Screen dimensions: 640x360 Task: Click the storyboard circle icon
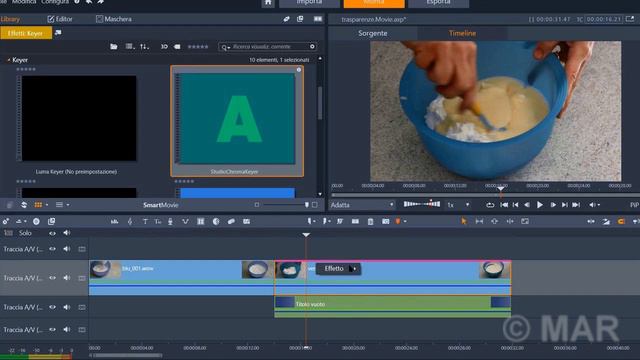tap(36, 221)
